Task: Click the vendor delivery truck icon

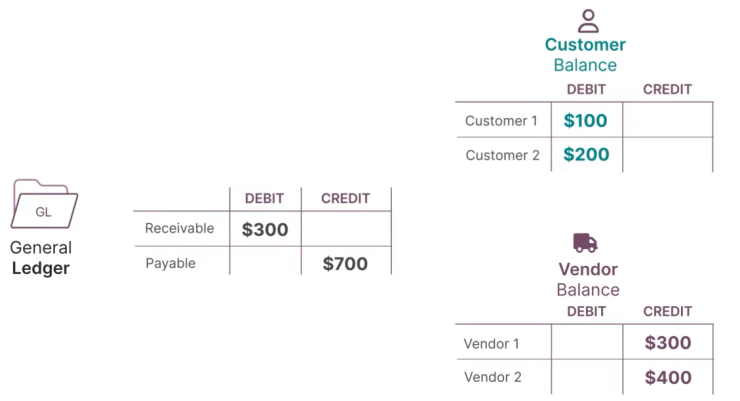Action: pyautogui.click(x=585, y=242)
